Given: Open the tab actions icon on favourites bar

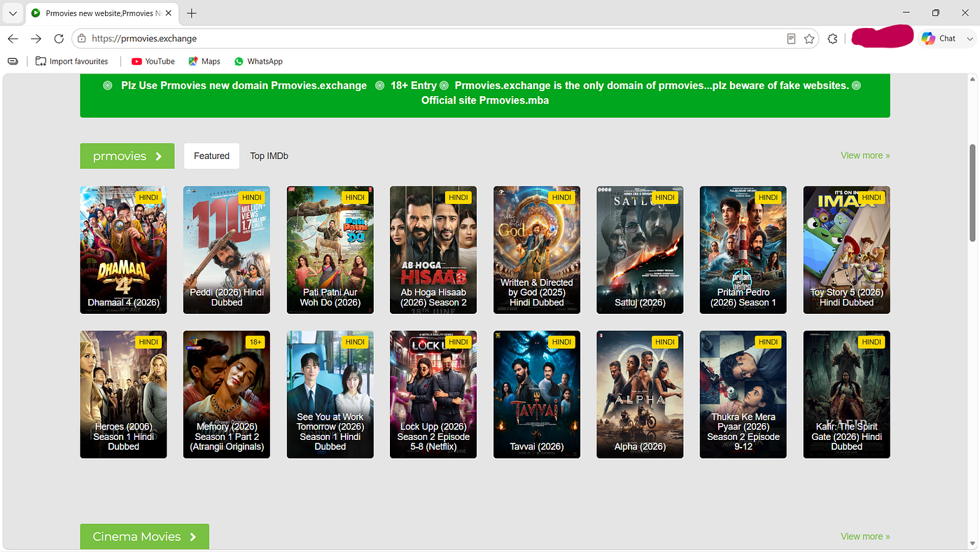Looking at the screenshot, I should [13, 61].
